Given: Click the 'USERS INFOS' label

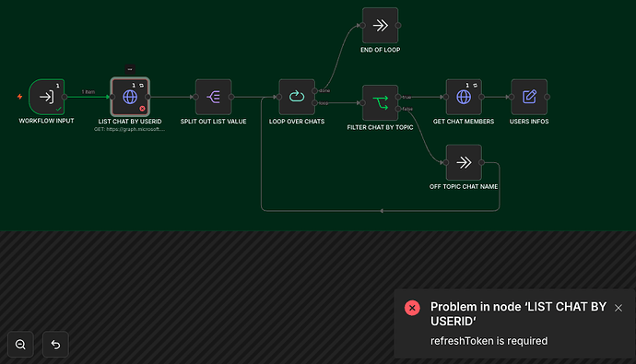Looking at the screenshot, I should tap(529, 122).
